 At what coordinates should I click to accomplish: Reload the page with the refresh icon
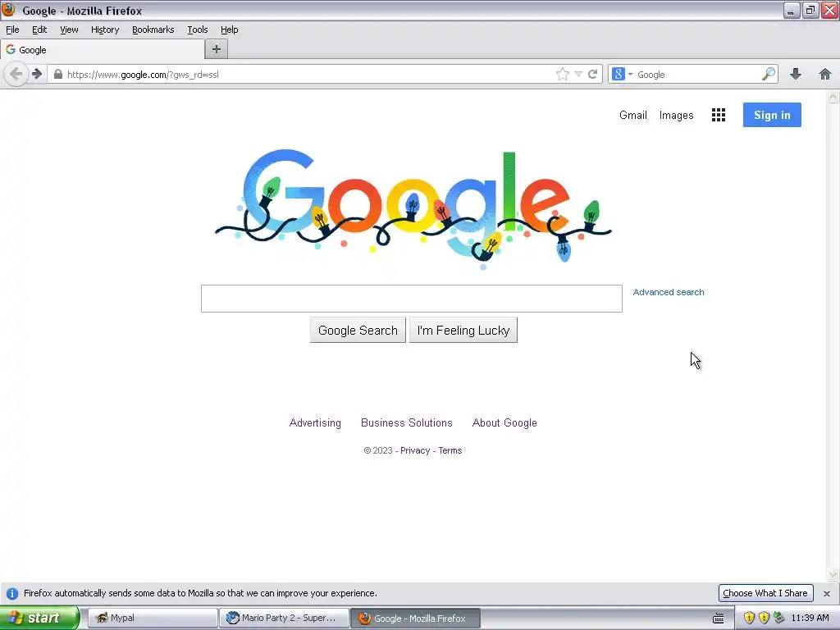pos(592,75)
